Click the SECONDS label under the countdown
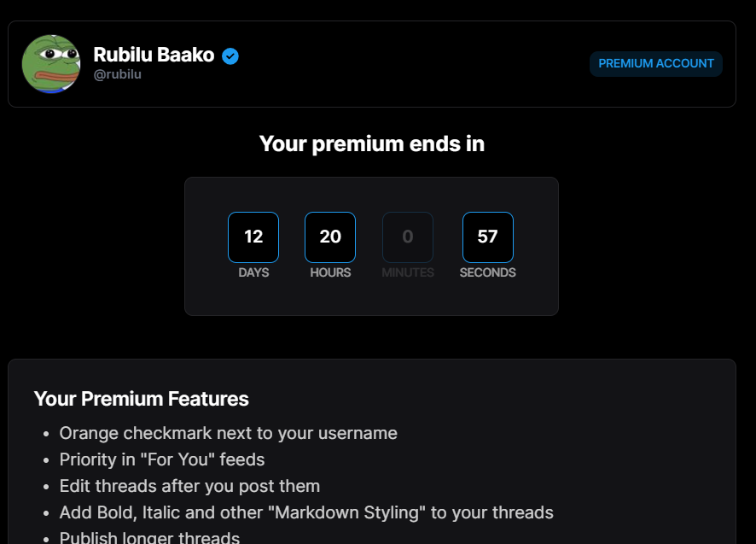The width and height of the screenshot is (756, 544). pos(487,272)
